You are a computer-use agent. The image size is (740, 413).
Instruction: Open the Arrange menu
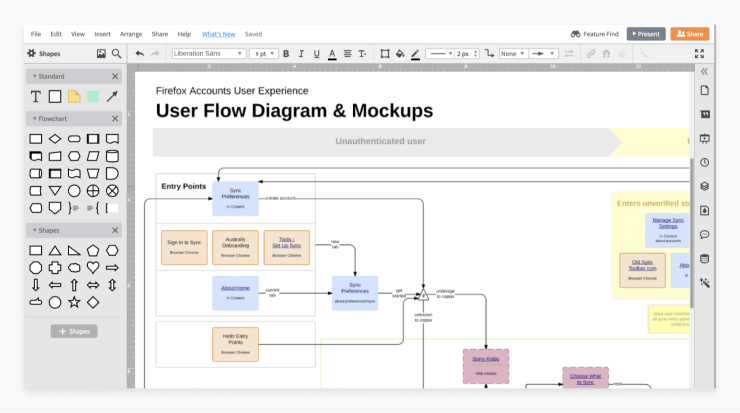[131, 34]
